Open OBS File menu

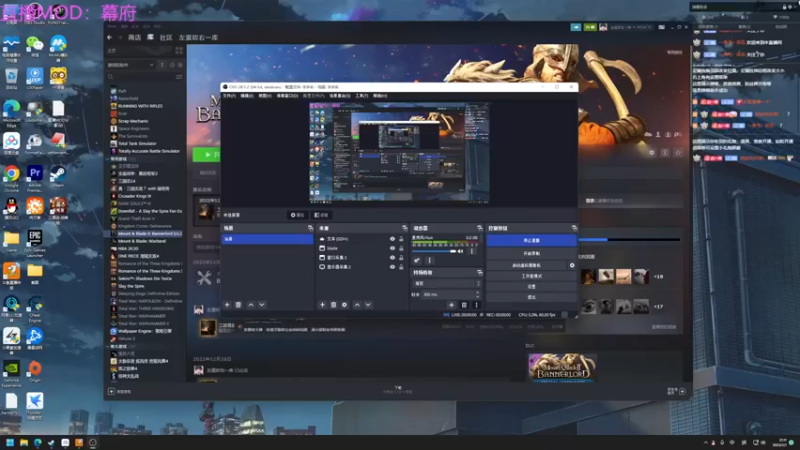pyautogui.click(x=229, y=96)
